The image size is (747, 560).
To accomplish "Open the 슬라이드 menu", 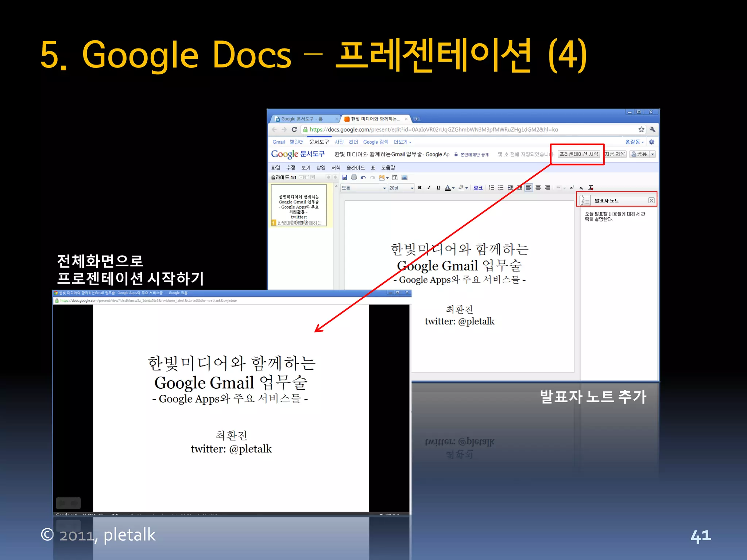I will 356,168.
